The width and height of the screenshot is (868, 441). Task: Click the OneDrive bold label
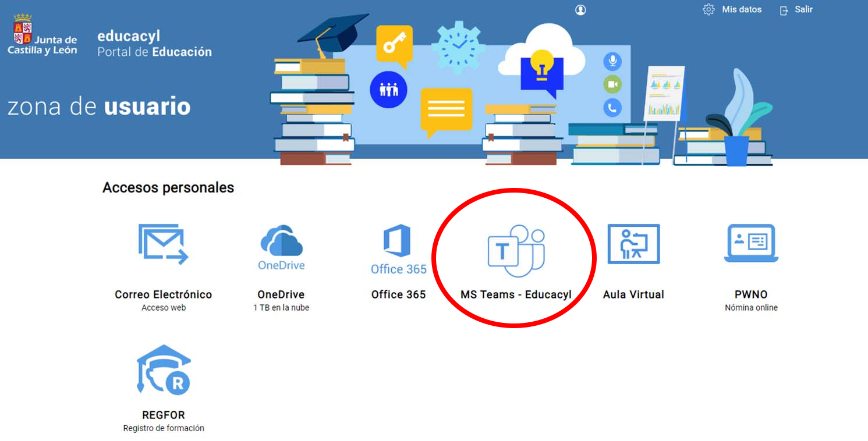pos(281,294)
